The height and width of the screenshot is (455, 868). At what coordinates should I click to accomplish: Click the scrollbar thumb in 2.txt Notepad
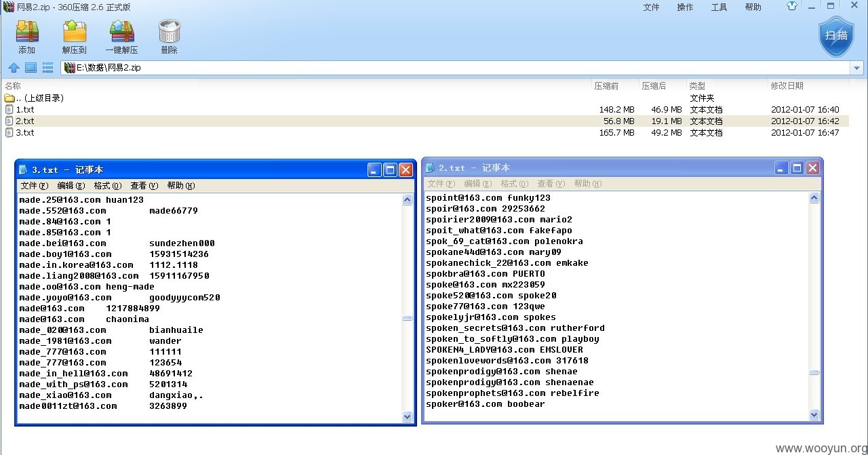pos(814,372)
